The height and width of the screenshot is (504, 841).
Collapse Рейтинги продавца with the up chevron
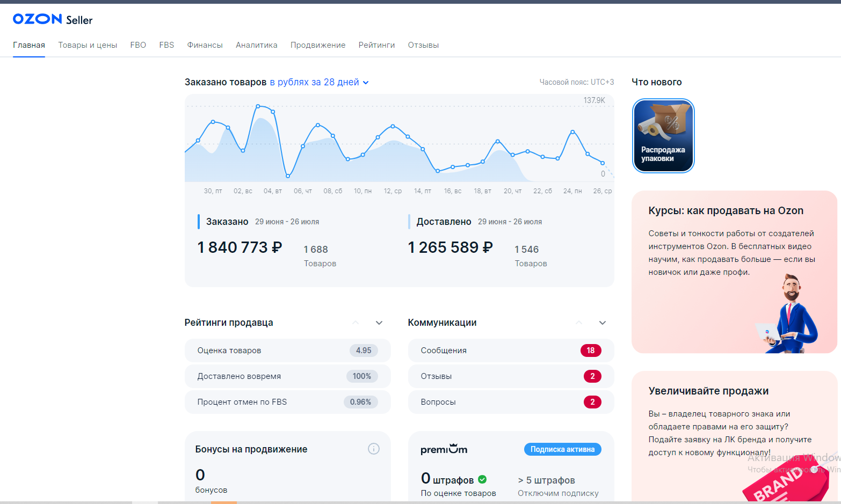[x=356, y=323]
